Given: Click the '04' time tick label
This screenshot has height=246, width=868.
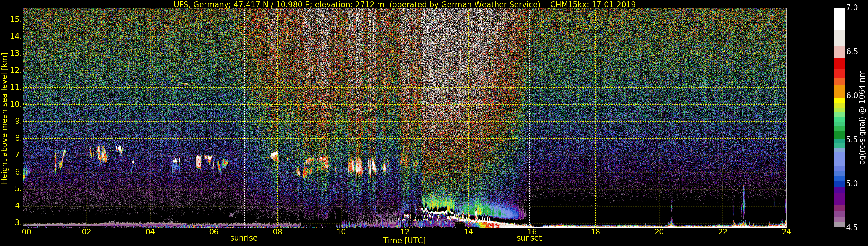Looking at the screenshot, I should tap(150, 232).
